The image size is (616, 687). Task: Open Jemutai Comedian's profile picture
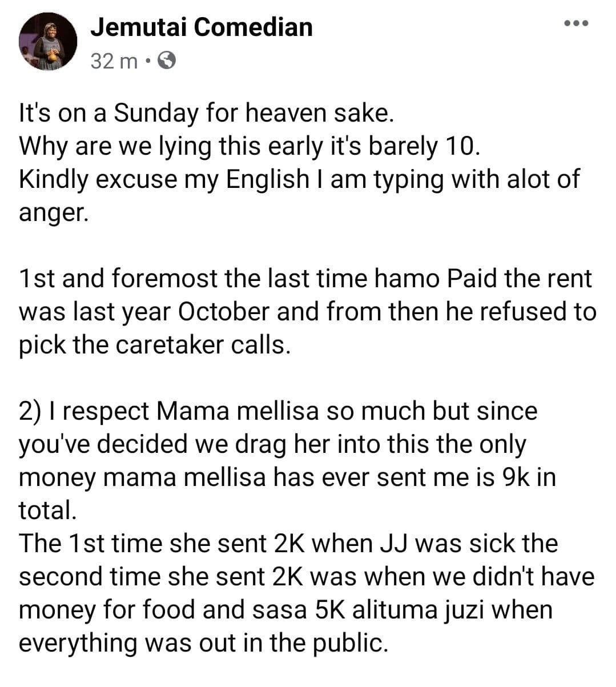[48, 41]
